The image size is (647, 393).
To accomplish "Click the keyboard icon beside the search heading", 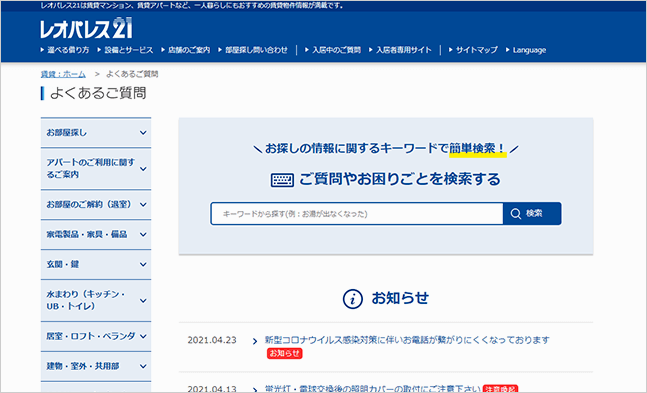I will [x=282, y=180].
